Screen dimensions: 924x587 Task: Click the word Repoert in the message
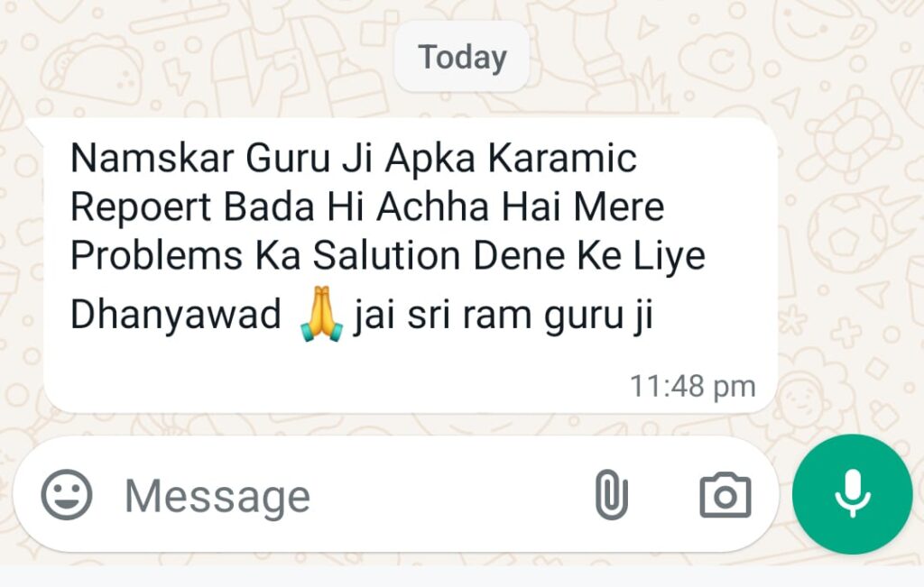140,207
